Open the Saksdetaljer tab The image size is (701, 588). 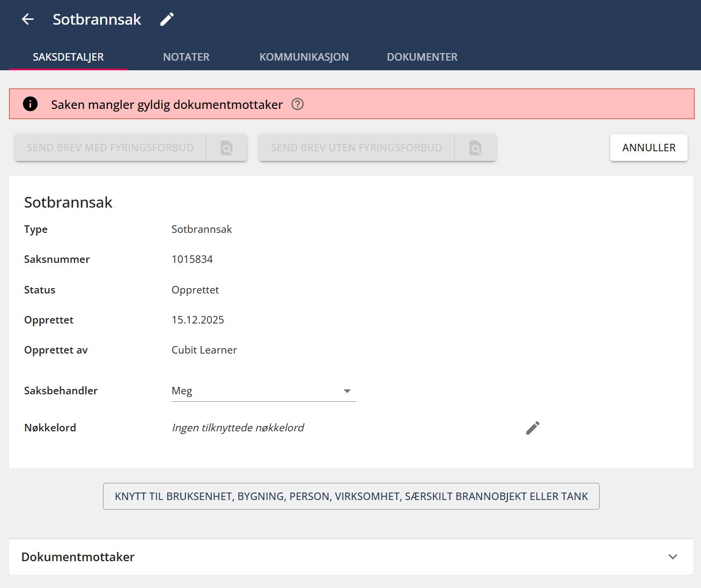pos(68,57)
